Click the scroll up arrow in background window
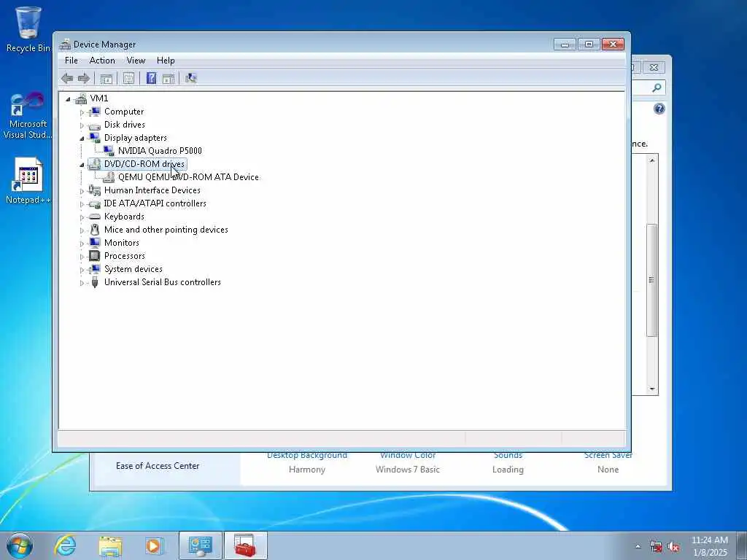This screenshot has width=747, height=560. click(x=651, y=160)
